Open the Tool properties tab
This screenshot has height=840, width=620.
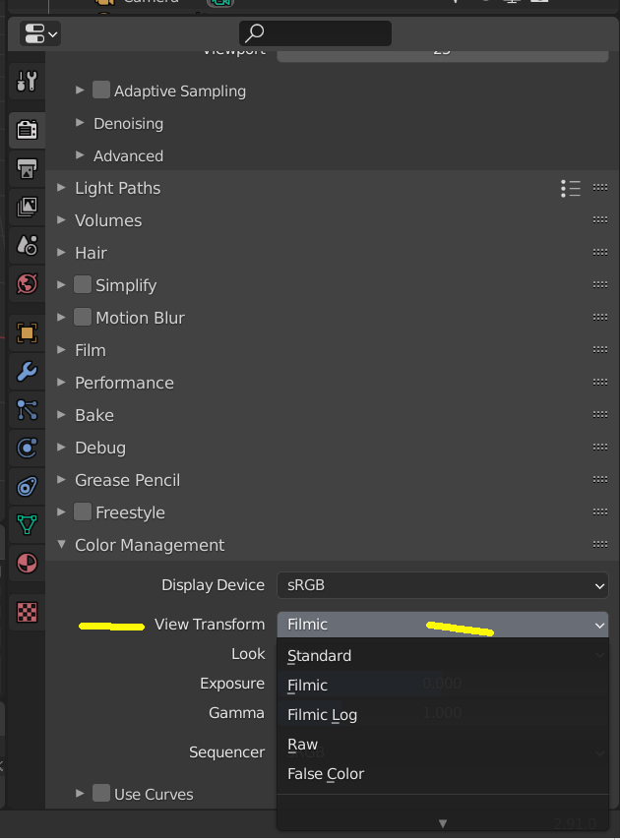click(27, 82)
